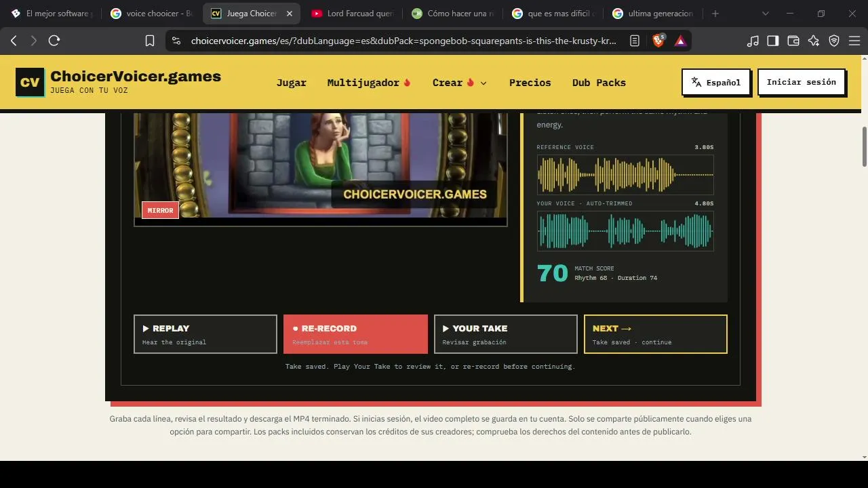Open the Brave Shields lion icon
Screen dimensions: 868x488
click(658, 41)
